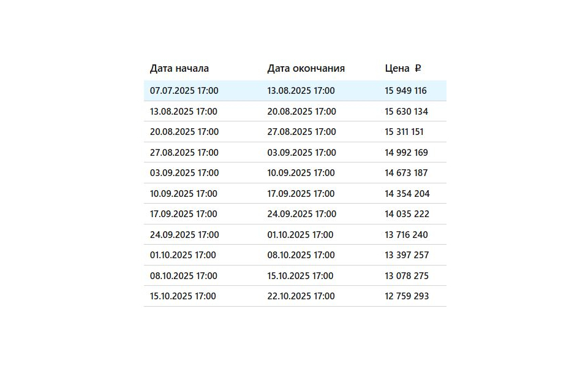Click last row end date 22.10.2025 17:00

(301, 296)
